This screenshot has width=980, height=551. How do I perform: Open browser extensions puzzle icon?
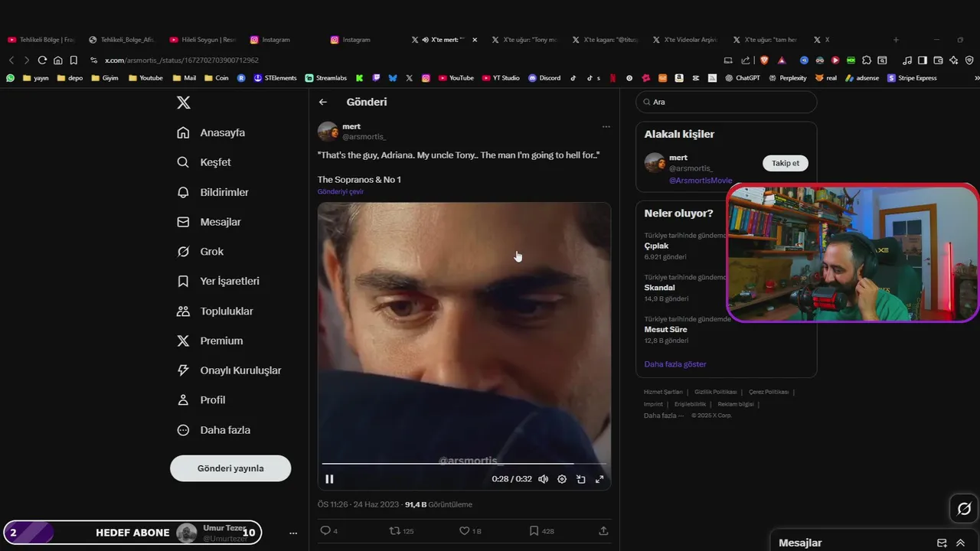[x=867, y=60]
